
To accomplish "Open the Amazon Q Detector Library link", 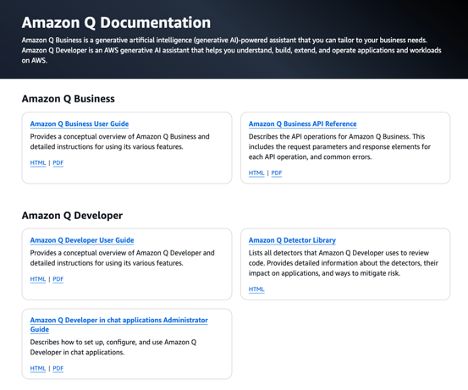I will click(x=292, y=240).
